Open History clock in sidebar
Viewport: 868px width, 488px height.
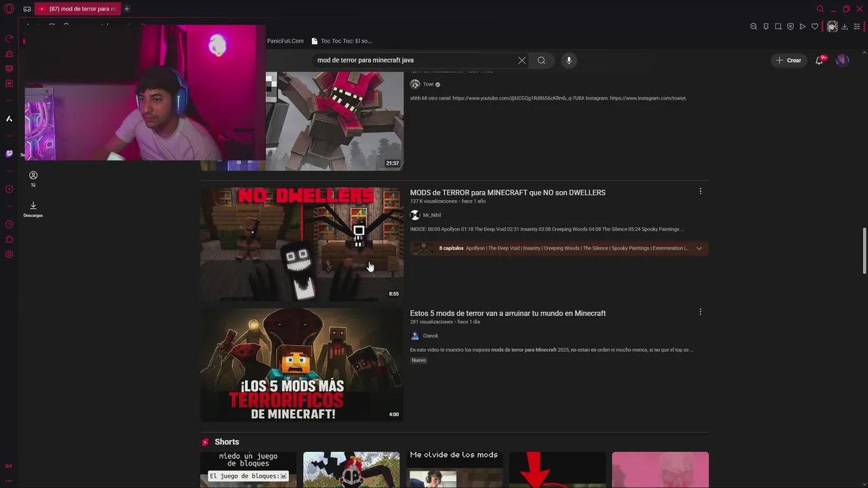pyautogui.click(x=9, y=224)
